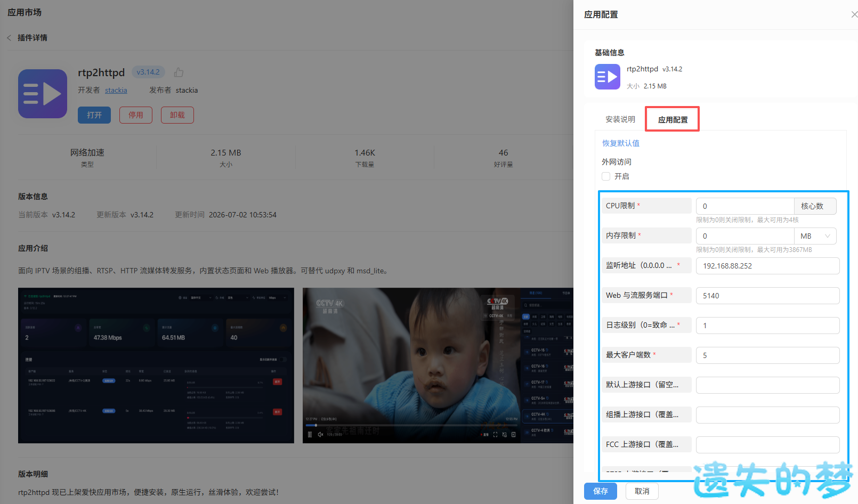The width and height of the screenshot is (858, 504).
Task: Click the CPU限制 input field
Action: [745, 206]
